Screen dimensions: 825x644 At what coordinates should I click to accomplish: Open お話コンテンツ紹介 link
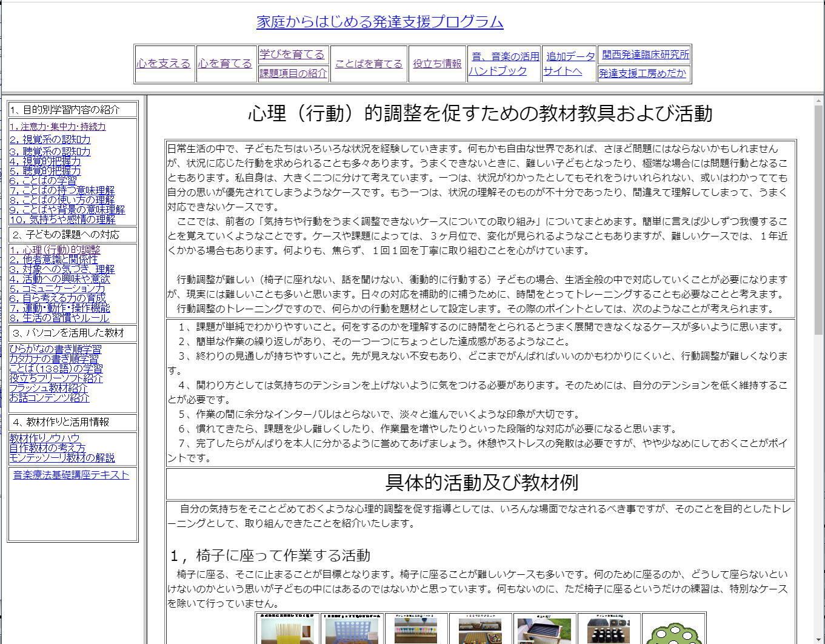coord(49,398)
